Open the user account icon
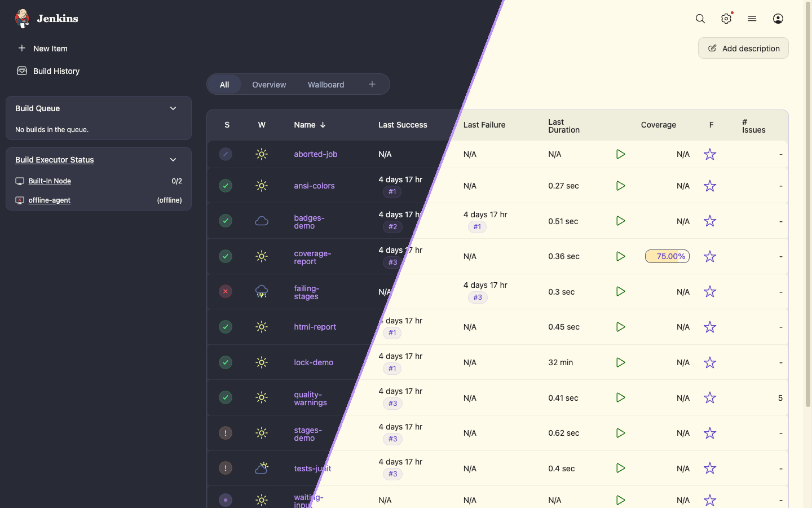 778,19
